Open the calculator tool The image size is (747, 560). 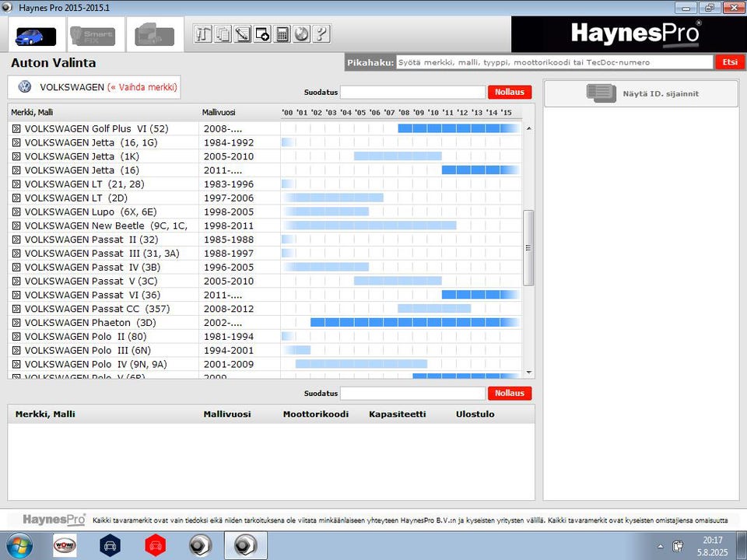tap(282, 33)
